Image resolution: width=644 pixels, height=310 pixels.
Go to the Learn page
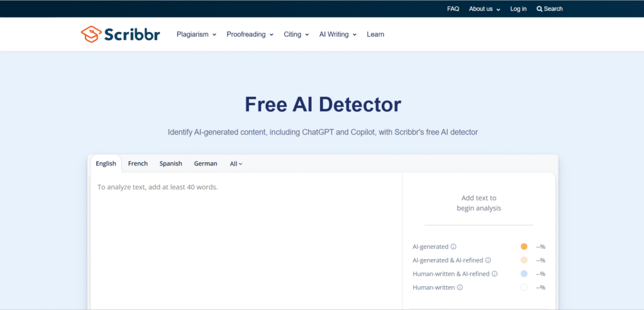375,35
